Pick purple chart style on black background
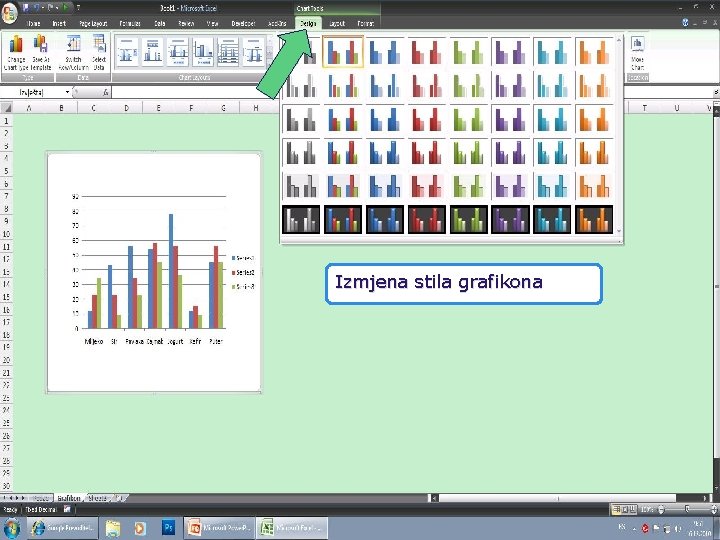Image resolution: width=720 pixels, height=540 pixels. [510, 219]
